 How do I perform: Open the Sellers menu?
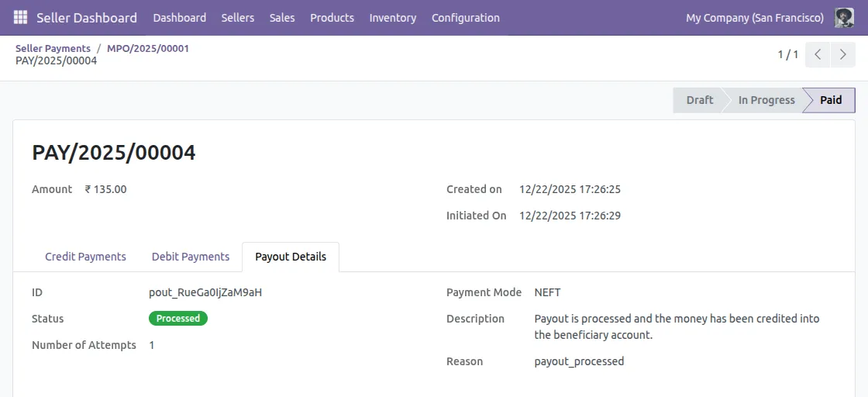click(237, 18)
